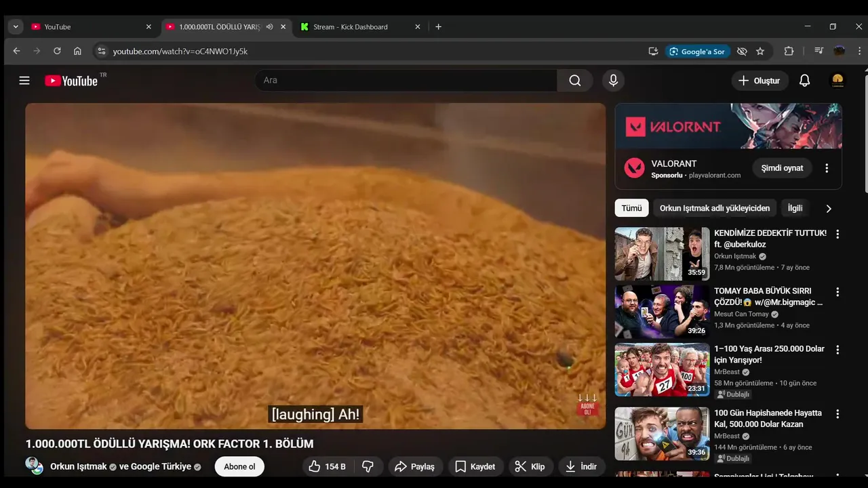Click the Orkun Işıtmak channel avatar
Viewport: 868px width, 488px height.
pos(34,466)
